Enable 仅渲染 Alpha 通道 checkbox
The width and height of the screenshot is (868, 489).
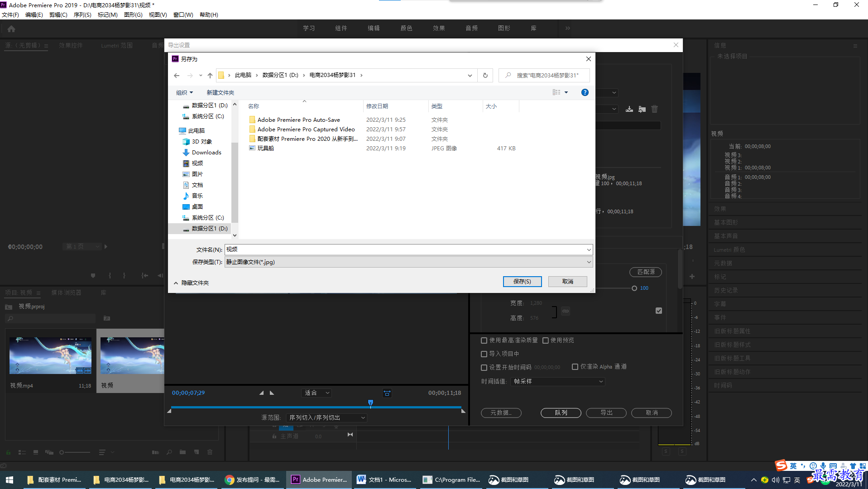(x=575, y=367)
